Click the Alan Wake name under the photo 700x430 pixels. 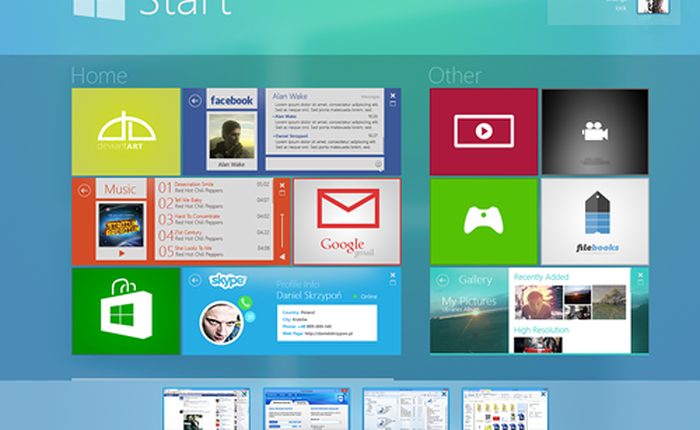tap(231, 164)
